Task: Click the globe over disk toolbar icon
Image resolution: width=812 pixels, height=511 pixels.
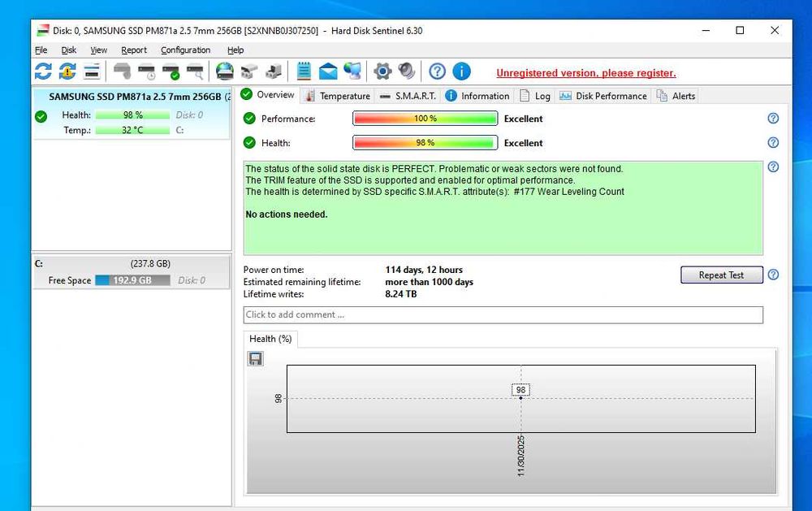Action: [225, 71]
